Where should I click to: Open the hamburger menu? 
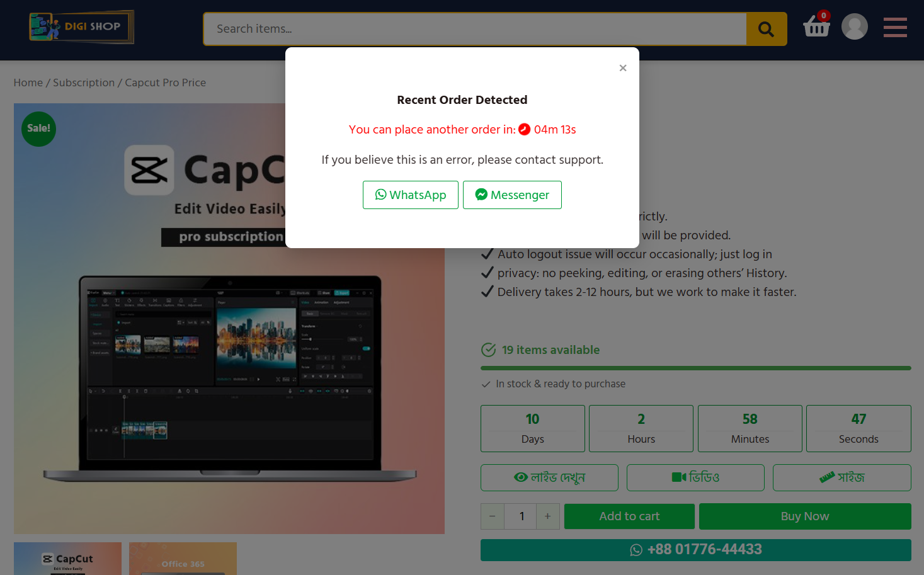894,28
